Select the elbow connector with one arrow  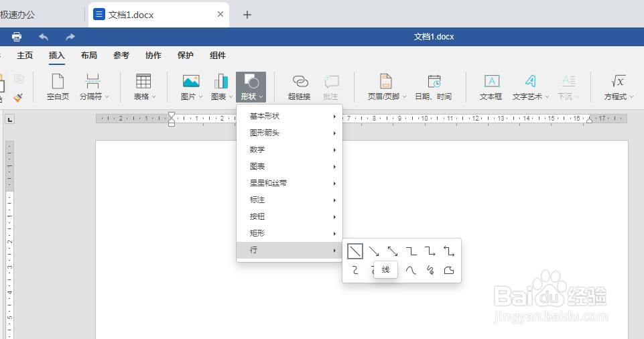pos(430,251)
